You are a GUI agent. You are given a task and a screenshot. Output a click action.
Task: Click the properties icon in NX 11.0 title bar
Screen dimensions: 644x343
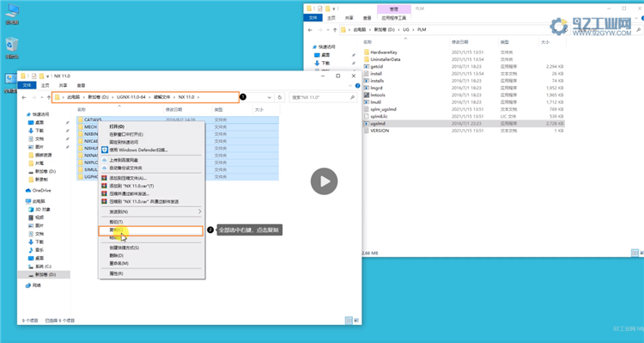[33, 77]
